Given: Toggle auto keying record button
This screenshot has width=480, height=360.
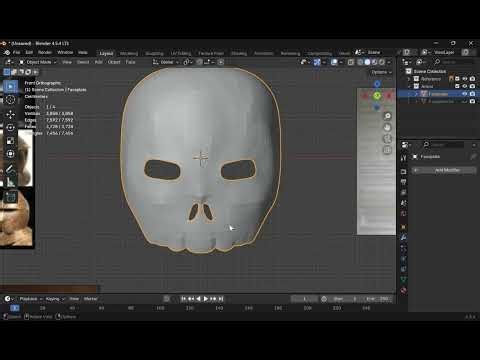Looking at the screenshot, I should coord(167,299).
